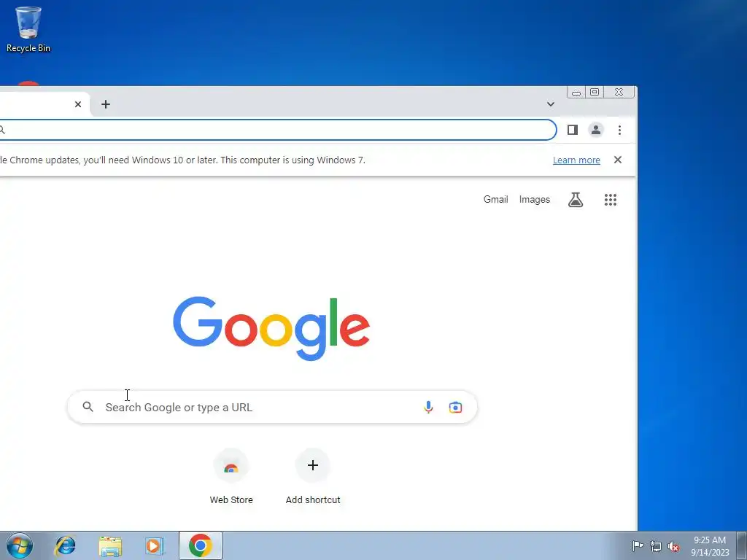This screenshot has height=560, width=747.
Task: Open Google Images link
Action: point(535,200)
